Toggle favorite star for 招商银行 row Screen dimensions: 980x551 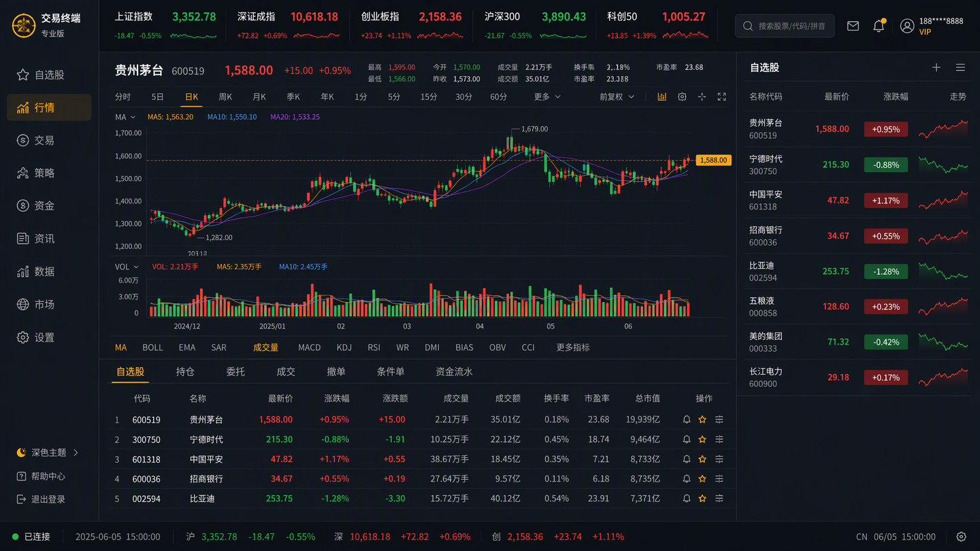point(702,479)
